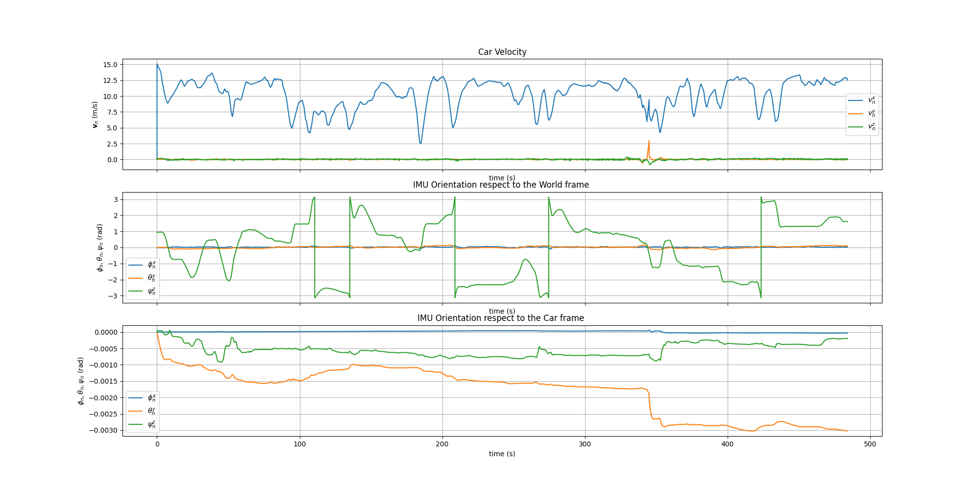Click the "3" tick label on World frame y-axis
The image size is (980, 490).
click(116, 199)
